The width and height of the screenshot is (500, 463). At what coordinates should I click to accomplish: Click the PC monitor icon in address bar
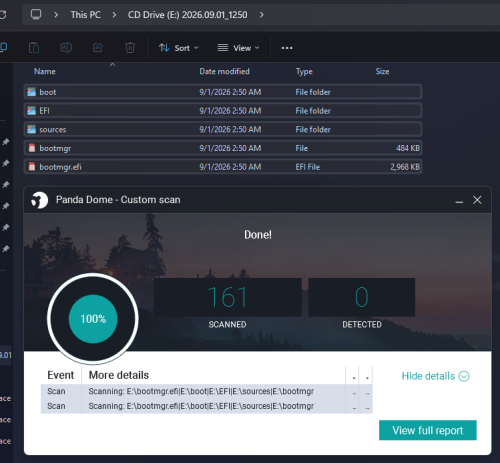36,14
